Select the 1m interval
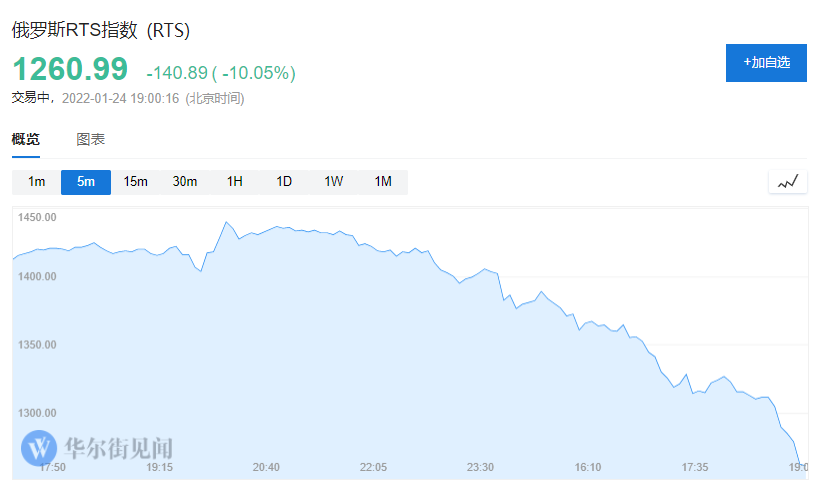The image size is (821, 487). click(x=37, y=182)
